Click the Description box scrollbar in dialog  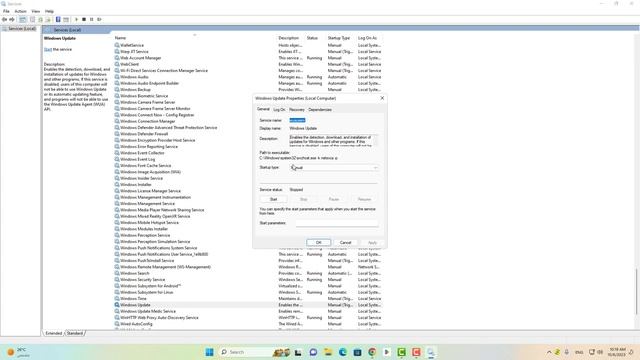[376, 141]
